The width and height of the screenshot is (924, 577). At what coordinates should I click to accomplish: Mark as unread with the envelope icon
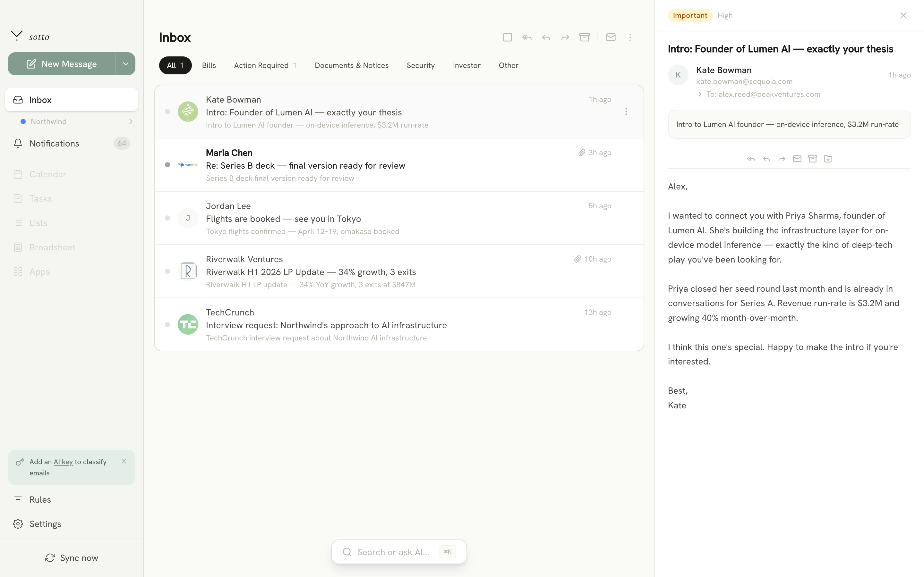point(797,158)
